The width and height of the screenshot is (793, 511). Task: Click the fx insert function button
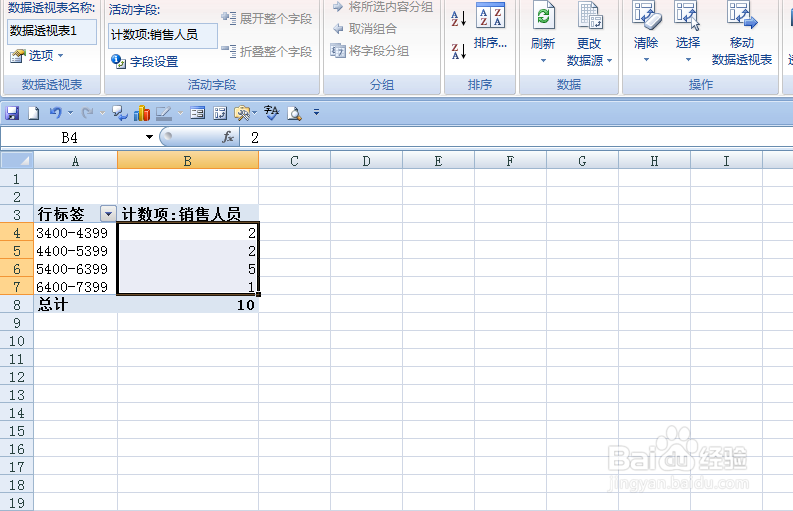(228, 137)
